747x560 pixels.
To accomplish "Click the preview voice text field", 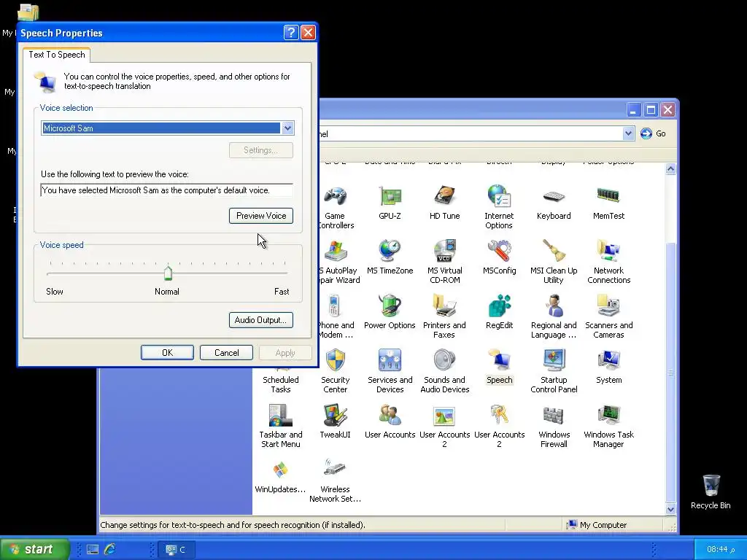I will 167,190.
